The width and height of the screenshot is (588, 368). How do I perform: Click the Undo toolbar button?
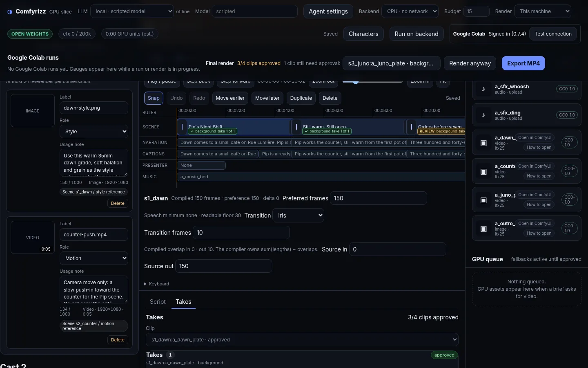click(x=176, y=98)
